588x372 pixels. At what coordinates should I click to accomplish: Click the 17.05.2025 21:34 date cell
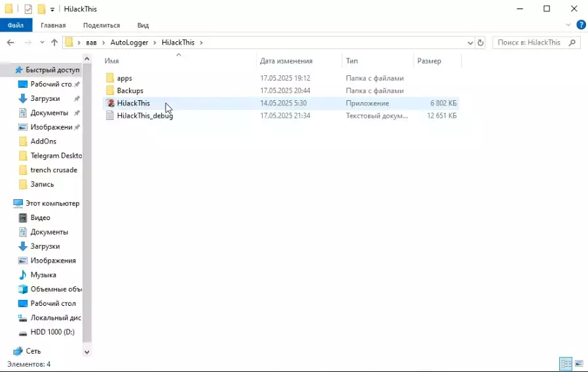coord(285,115)
